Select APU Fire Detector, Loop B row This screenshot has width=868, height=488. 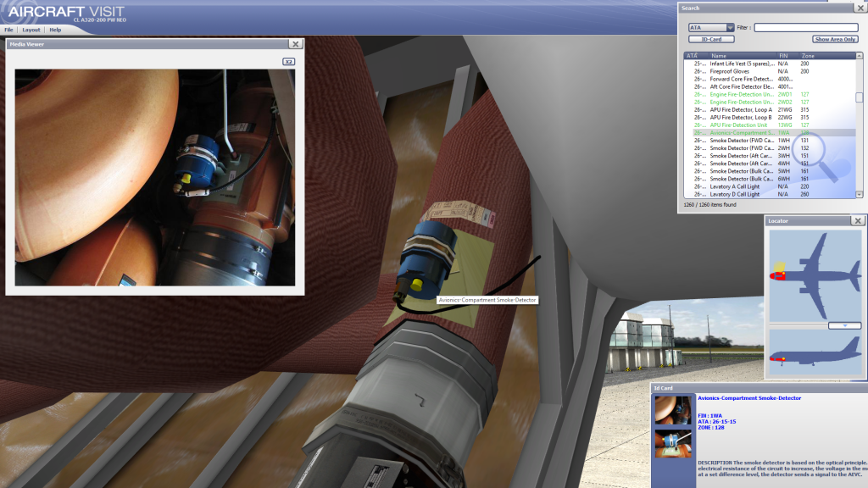tap(770, 117)
